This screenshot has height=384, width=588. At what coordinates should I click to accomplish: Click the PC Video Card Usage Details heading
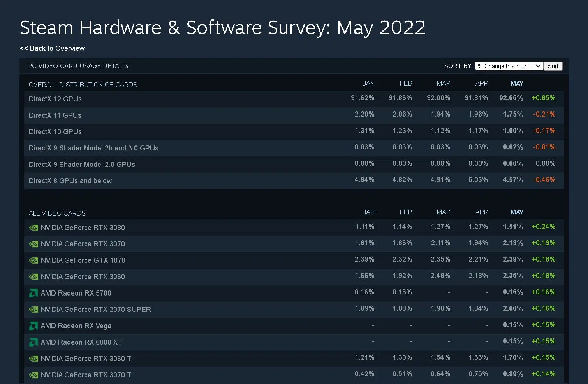[x=78, y=66]
